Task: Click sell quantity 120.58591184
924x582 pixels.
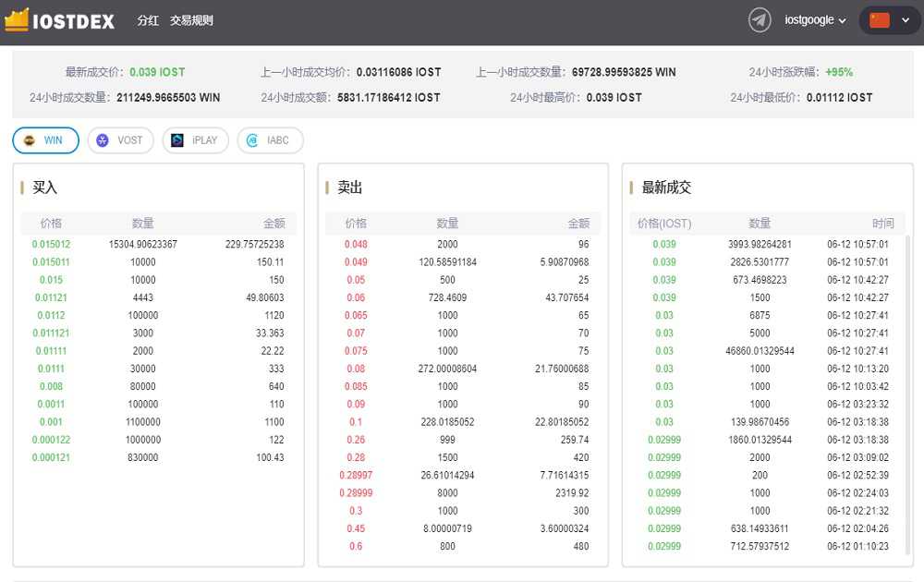Action: [448, 261]
